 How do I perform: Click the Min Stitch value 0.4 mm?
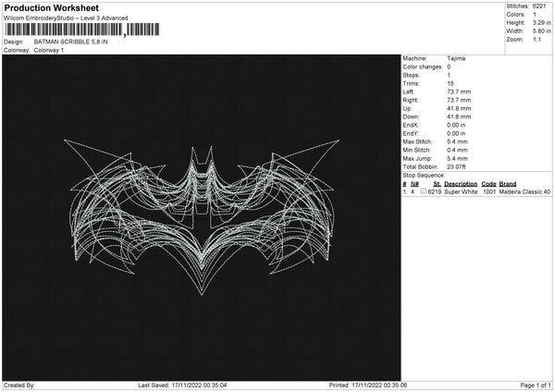coord(457,150)
